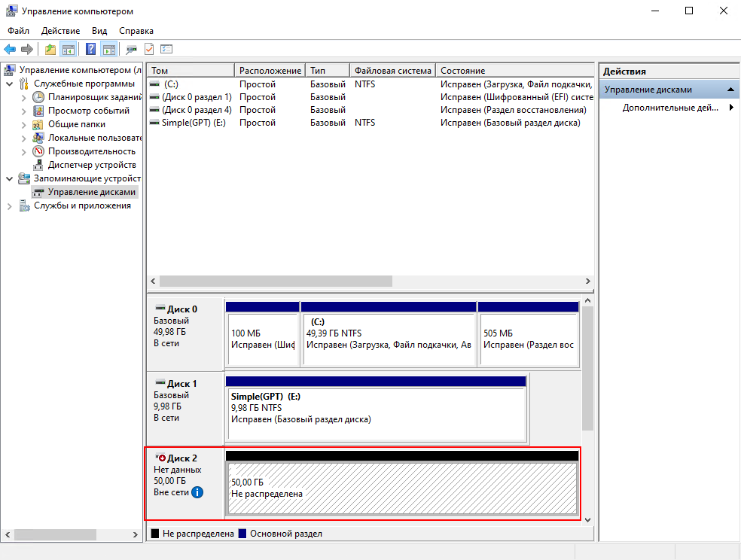The image size is (741, 560).
Task: Click the rescan disks toolbar icon
Action: tap(132, 50)
